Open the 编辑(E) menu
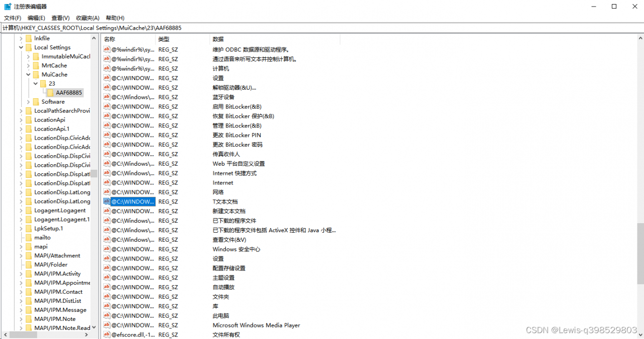Image resolution: width=644 pixels, height=339 pixels. [36, 18]
